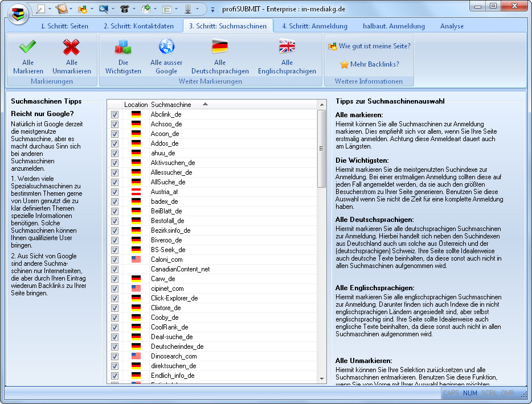
Task: Uncheck the CanadianContent_net checkbox
Action: 115,269
